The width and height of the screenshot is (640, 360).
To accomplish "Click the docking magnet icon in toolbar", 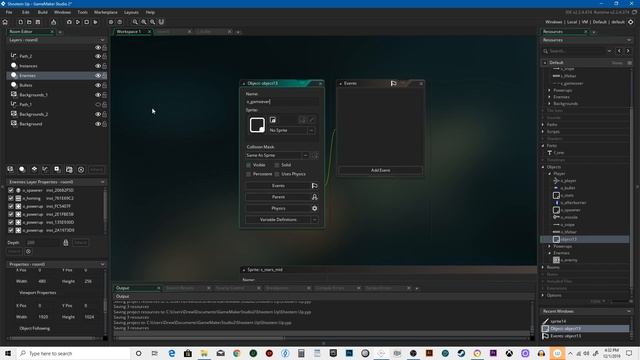I will click(x=161, y=22).
